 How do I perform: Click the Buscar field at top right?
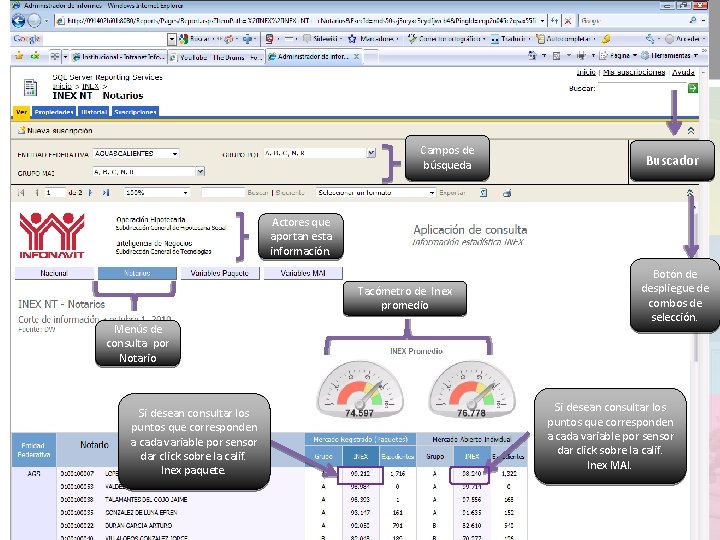pos(641,88)
